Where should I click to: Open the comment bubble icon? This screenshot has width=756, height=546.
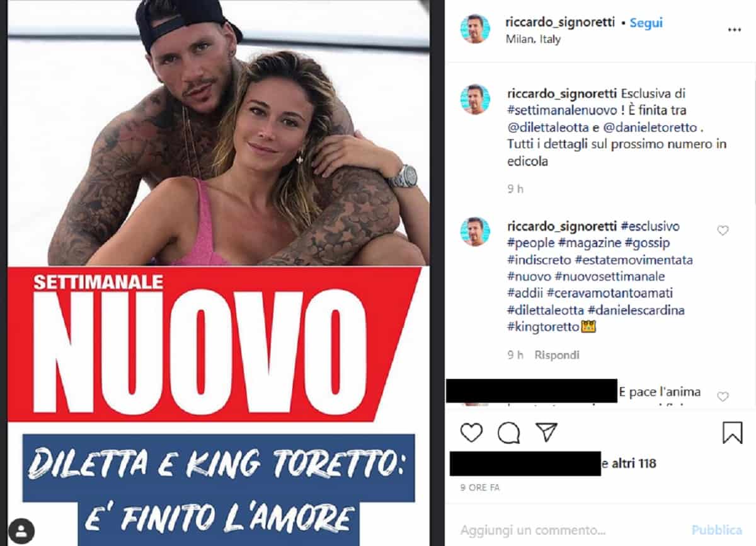[508, 432]
